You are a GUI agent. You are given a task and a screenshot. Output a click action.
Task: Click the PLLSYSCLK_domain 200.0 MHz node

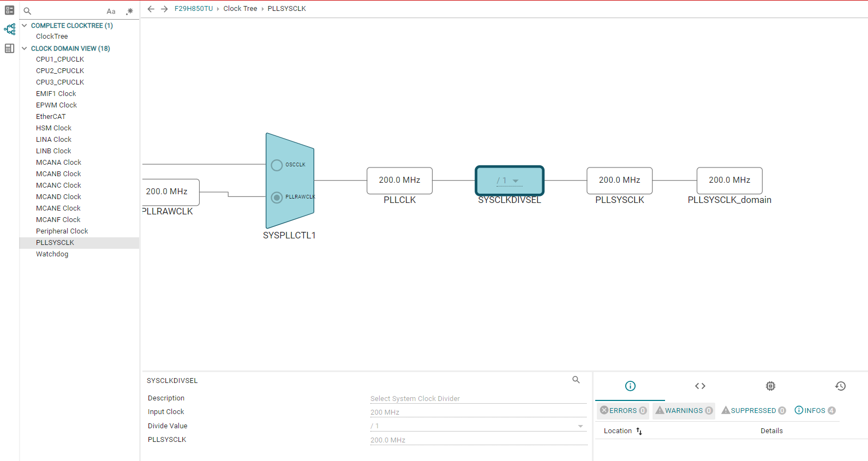coord(729,181)
